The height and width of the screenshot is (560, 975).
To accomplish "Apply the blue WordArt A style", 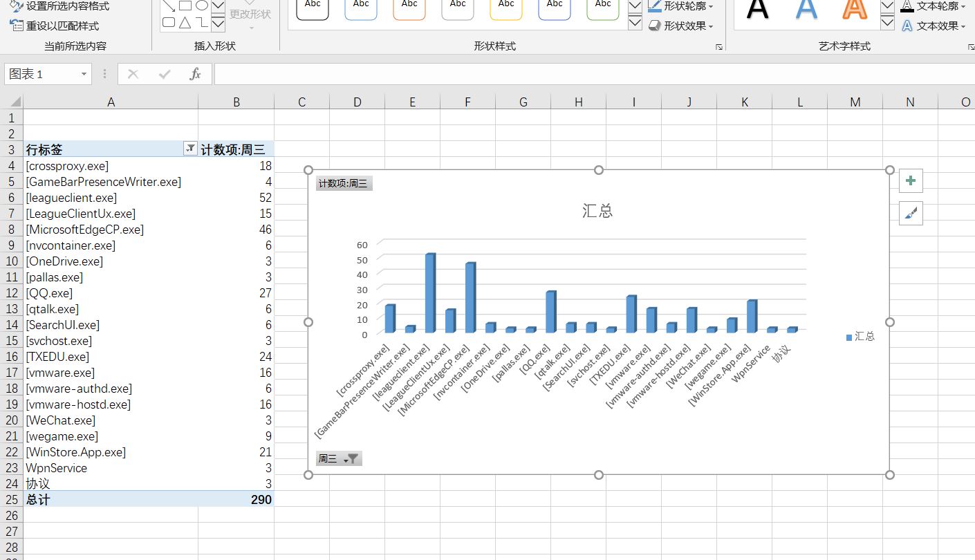I will (806, 9).
